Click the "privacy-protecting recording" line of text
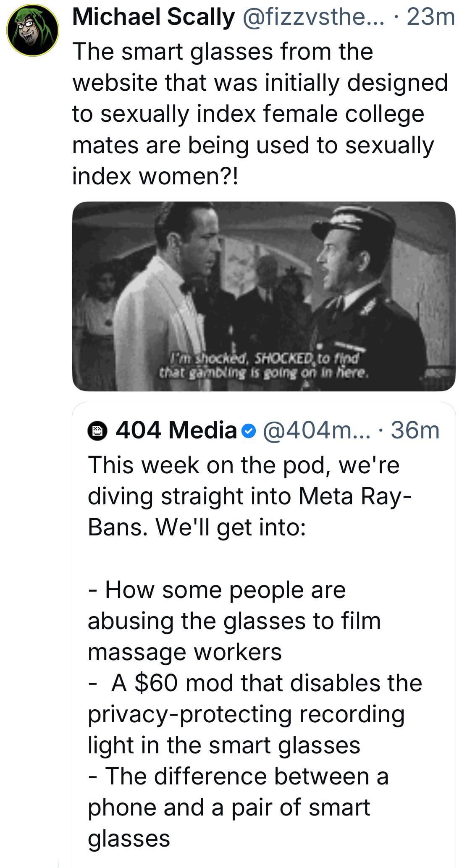Image resolution: width=475 pixels, height=868 pixels. (x=246, y=714)
